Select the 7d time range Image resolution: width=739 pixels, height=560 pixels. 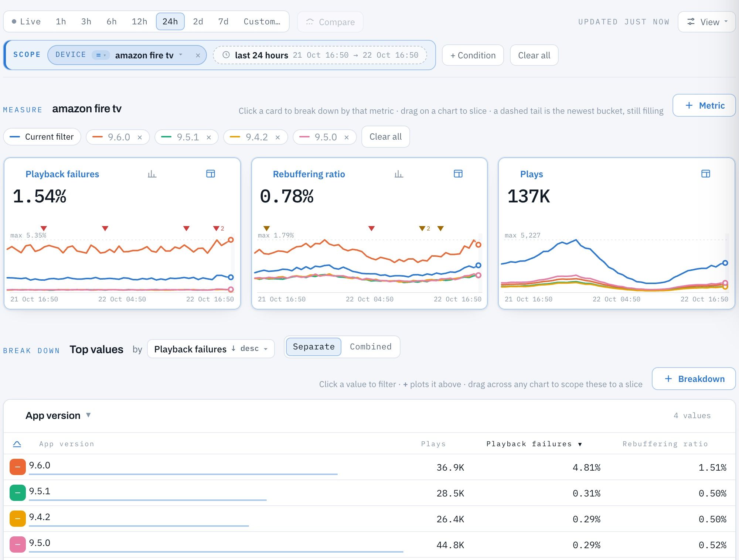[x=223, y=22]
